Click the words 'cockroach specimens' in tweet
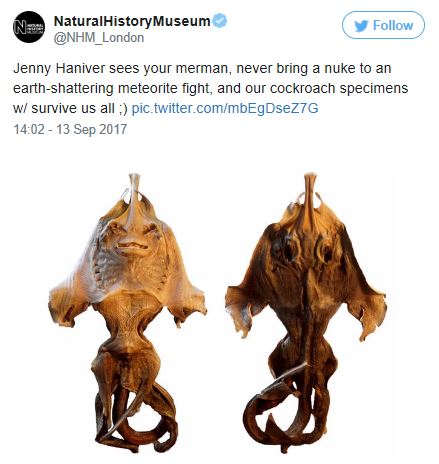This screenshot has width=439, height=464. (x=339, y=88)
